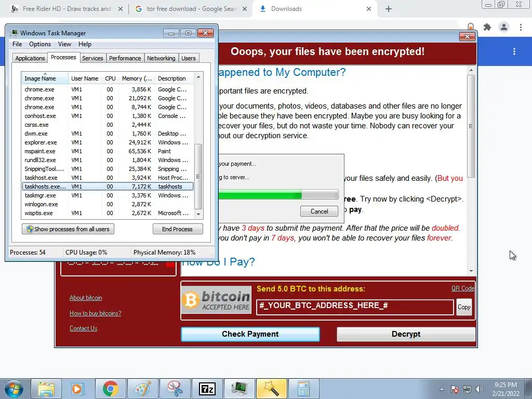The width and height of the screenshot is (532, 399).
Task: Switch to Chrome via taskbar icon
Action: click(110, 389)
